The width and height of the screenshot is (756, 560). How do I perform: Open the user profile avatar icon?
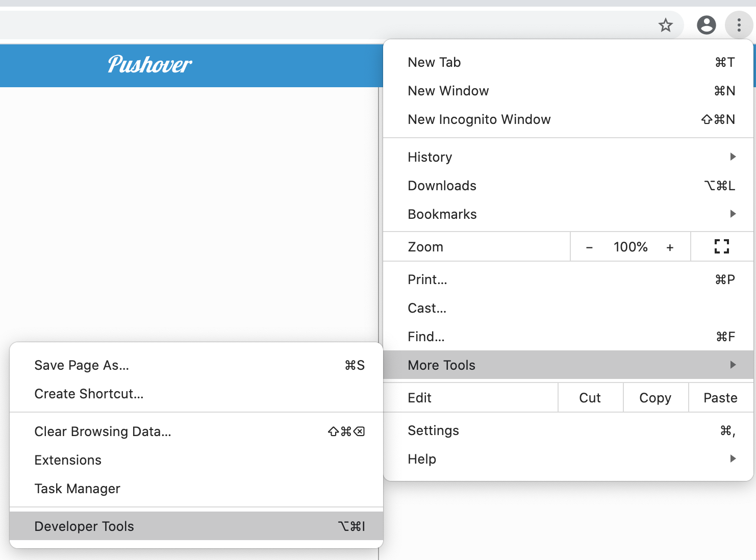pyautogui.click(x=706, y=25)
